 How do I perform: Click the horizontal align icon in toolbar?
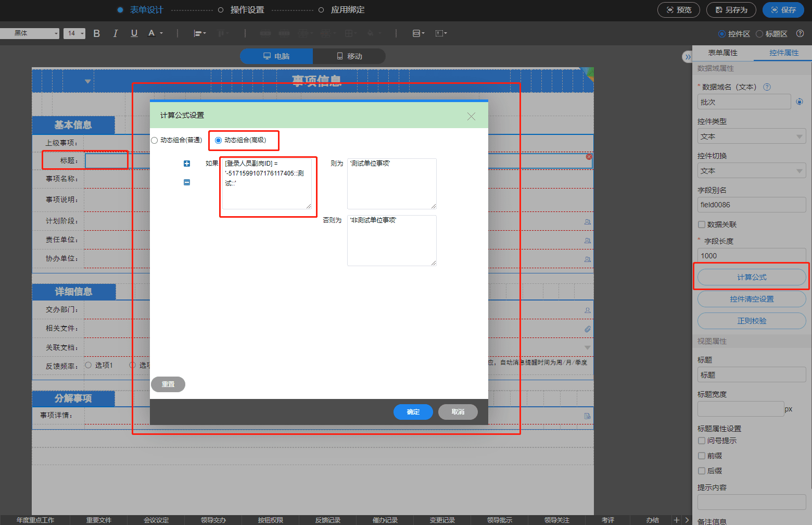tap(200, 33)
